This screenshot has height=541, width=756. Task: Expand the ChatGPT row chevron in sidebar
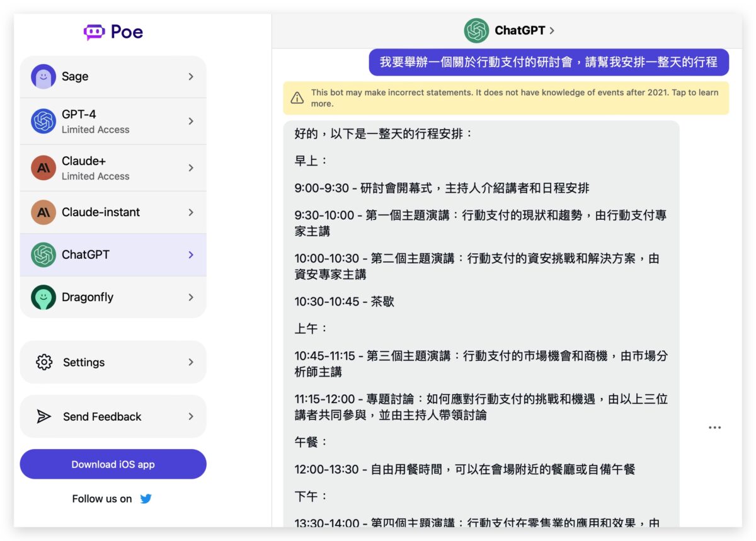point(191,255)
